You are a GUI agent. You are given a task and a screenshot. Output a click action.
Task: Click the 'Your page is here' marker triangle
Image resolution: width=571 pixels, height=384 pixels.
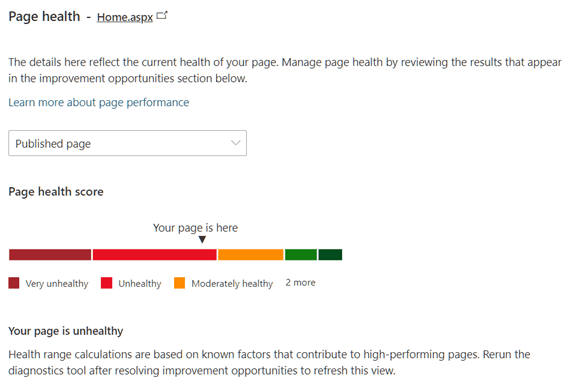point(202,239)
